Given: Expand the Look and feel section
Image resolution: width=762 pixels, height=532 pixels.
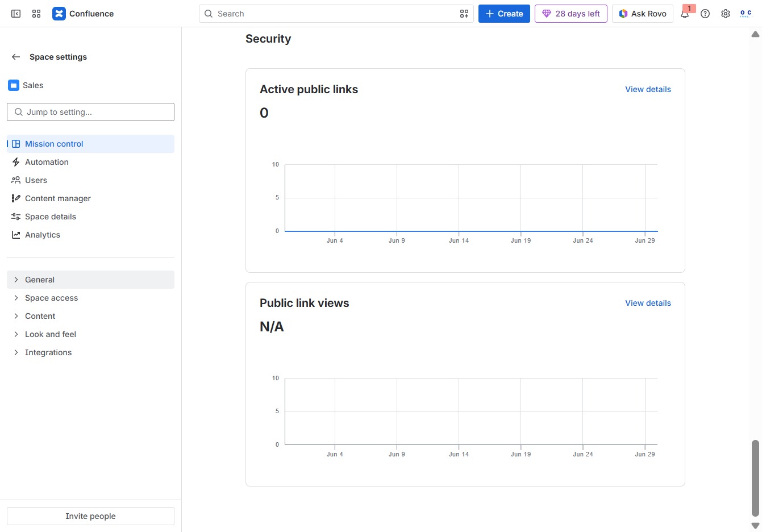Looking at the screenshot, I should (90, 334).
